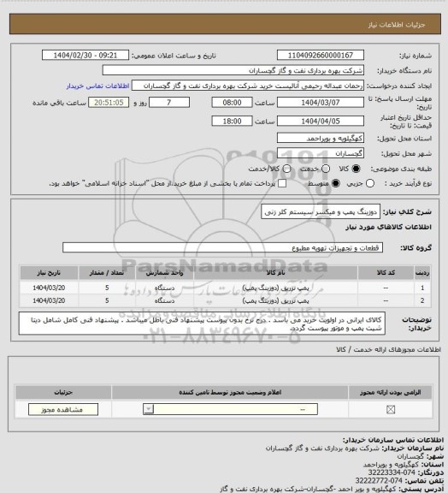The width and height of the screenshot is (448, 493).
Task: Select the جزیی purchase type radio
Action: click(370, 183)
